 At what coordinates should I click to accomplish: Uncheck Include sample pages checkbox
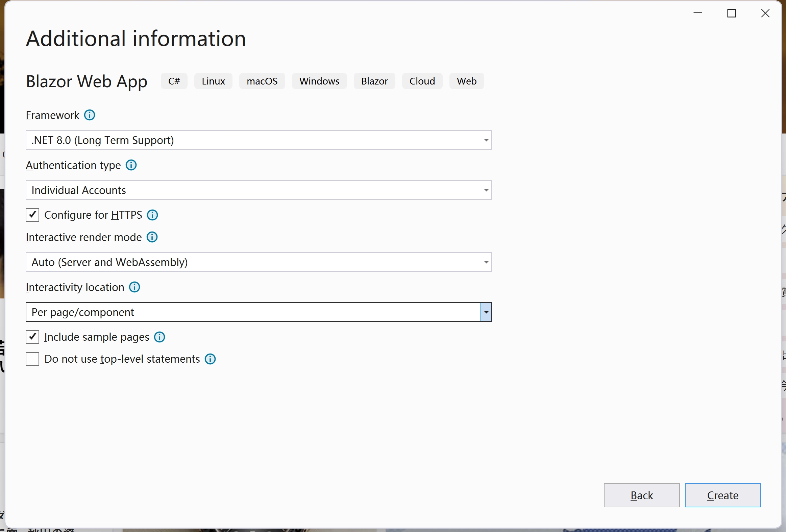click(x=32, y=337)
